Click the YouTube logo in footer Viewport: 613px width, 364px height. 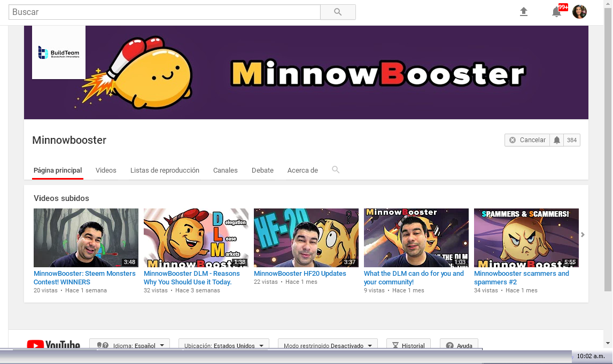(53, 344)
